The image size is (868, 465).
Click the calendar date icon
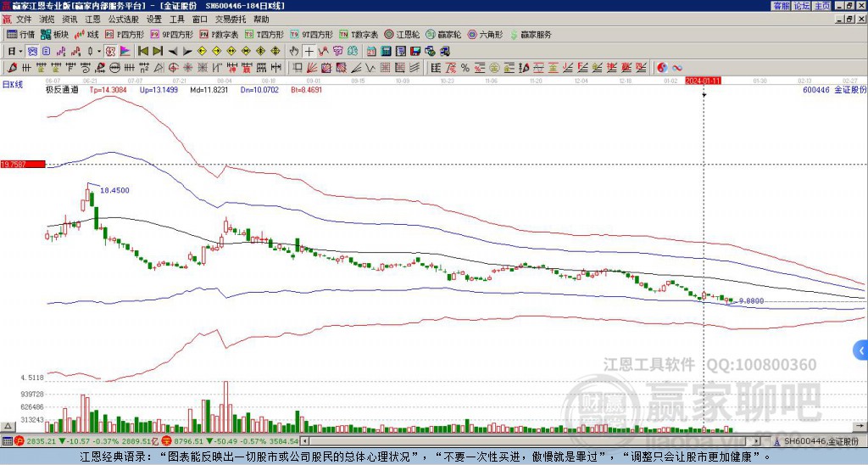point(371,52)
